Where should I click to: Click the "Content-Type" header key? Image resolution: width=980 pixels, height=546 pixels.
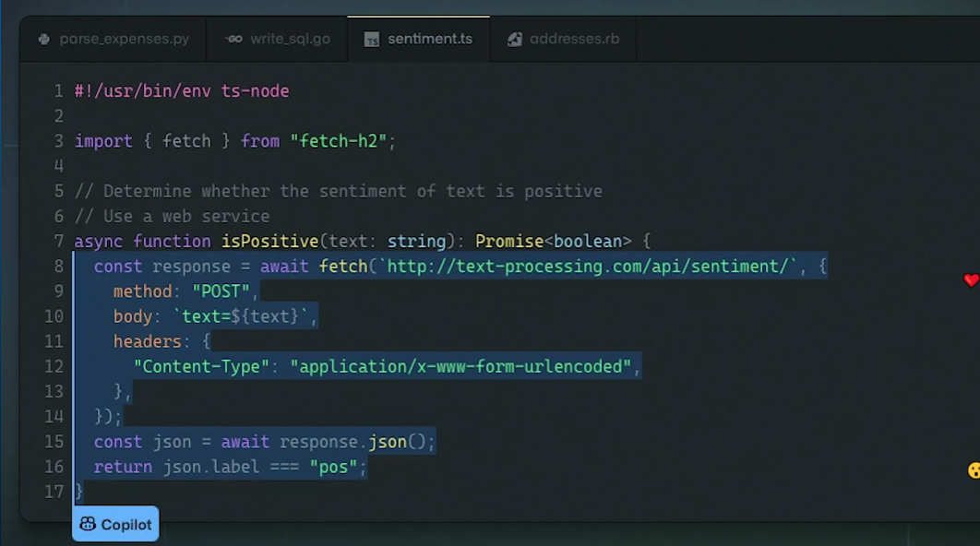coord(201,367)
